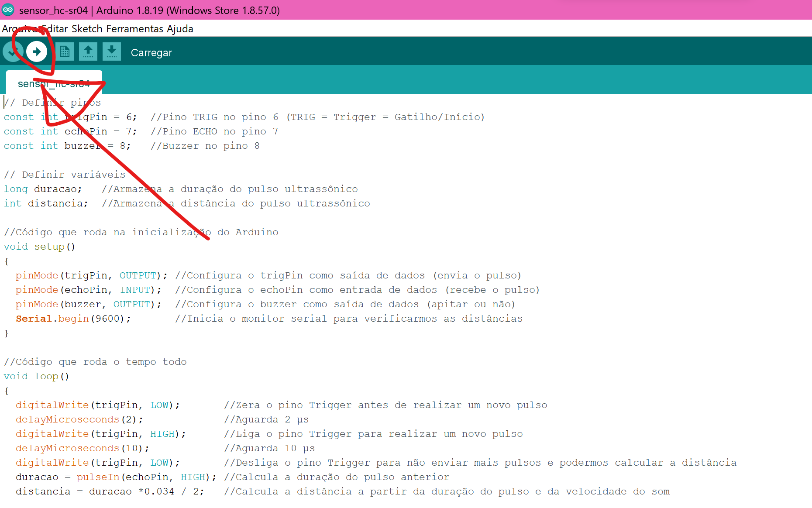Click the 'long duracao;' variable line

43,189
